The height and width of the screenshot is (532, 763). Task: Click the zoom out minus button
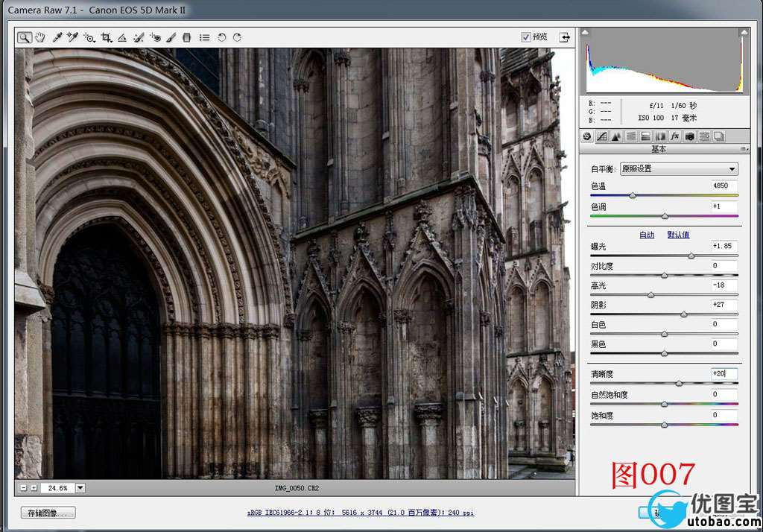click(x=23, y=488)
